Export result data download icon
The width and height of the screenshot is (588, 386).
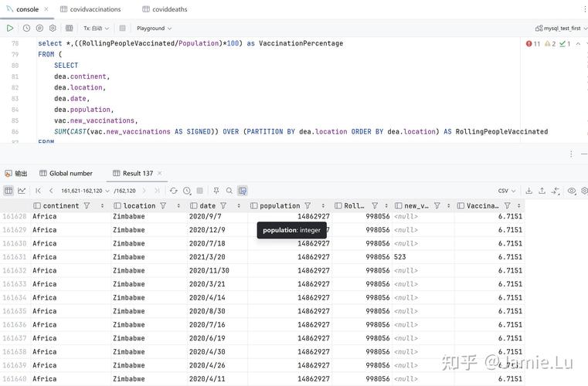tap(529, 191)
